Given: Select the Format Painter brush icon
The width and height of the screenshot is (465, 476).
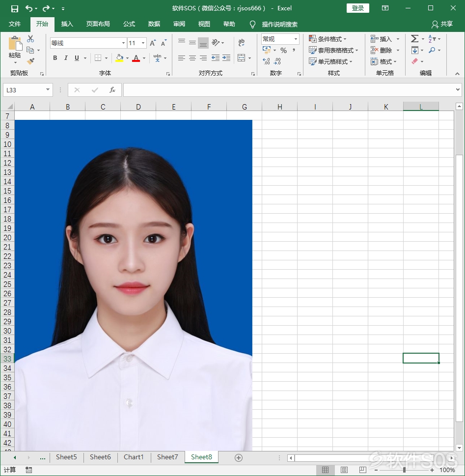Looking at the screenshot, I should [x=30, y=61].
